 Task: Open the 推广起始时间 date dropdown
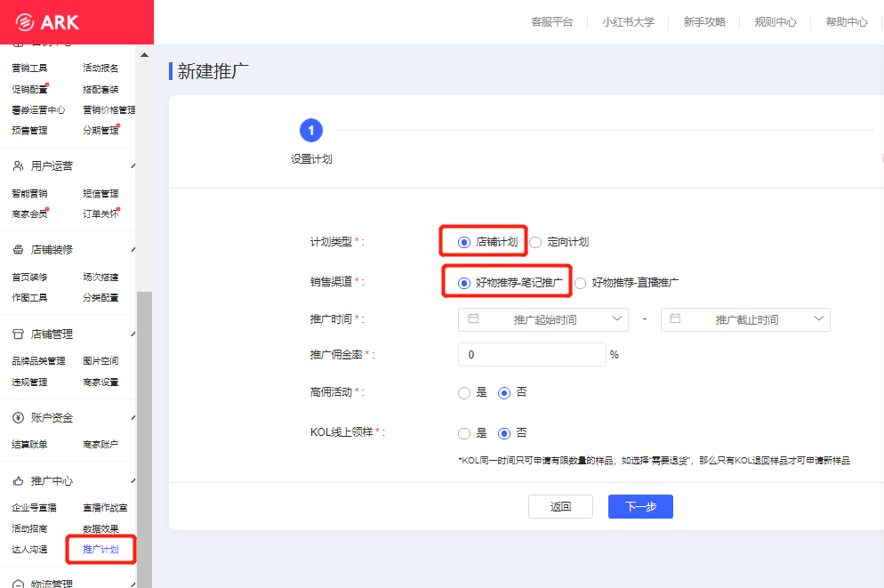[619, 319]
